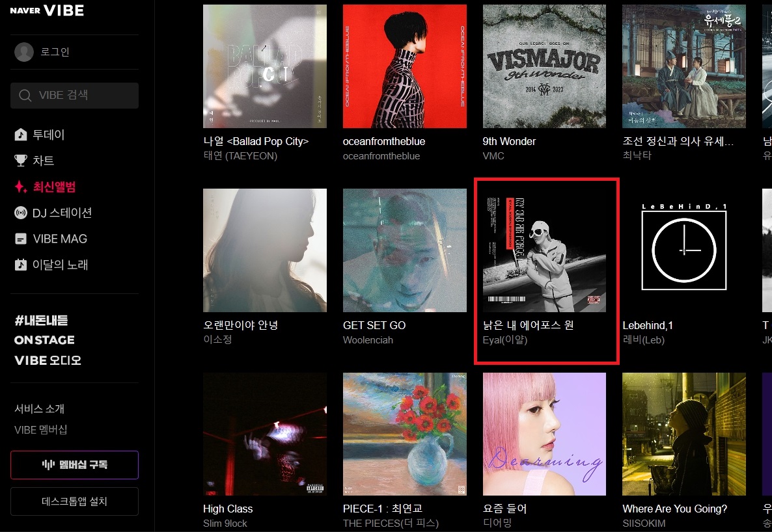This screenshot has height=532, width=772.
Task: Click artist name 태연 (TAEYEON)
Action: pyautogui.click(x=240, y=156)
